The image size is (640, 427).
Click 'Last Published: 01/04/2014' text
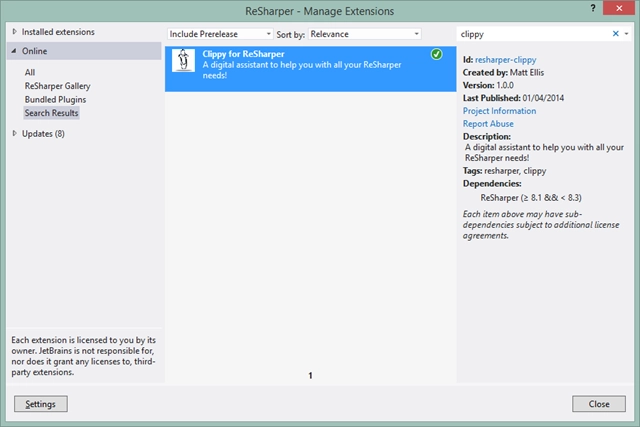click(513, 98)
